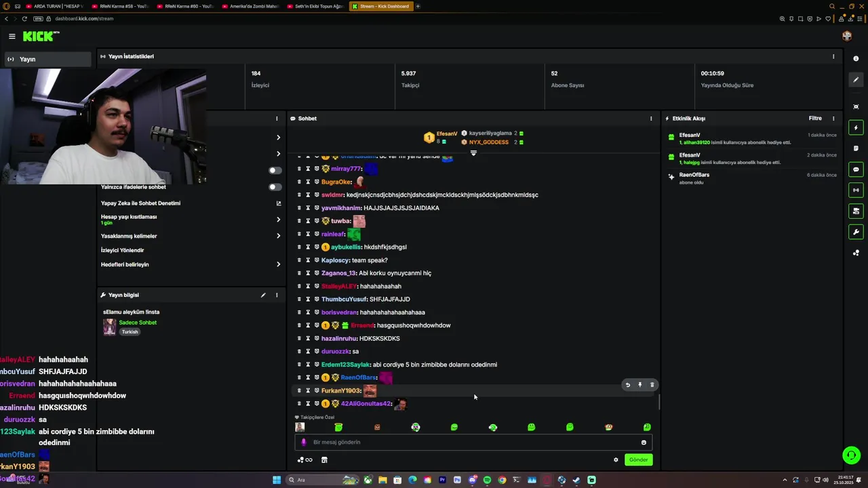Toggle the chat bubble icon in right sidebar
Viewport: 868px width, 488px height.
tap(856, 169)
